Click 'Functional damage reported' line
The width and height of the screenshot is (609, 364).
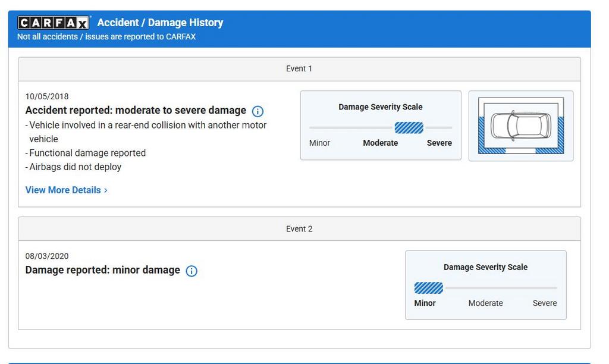[x=86, y=153]
